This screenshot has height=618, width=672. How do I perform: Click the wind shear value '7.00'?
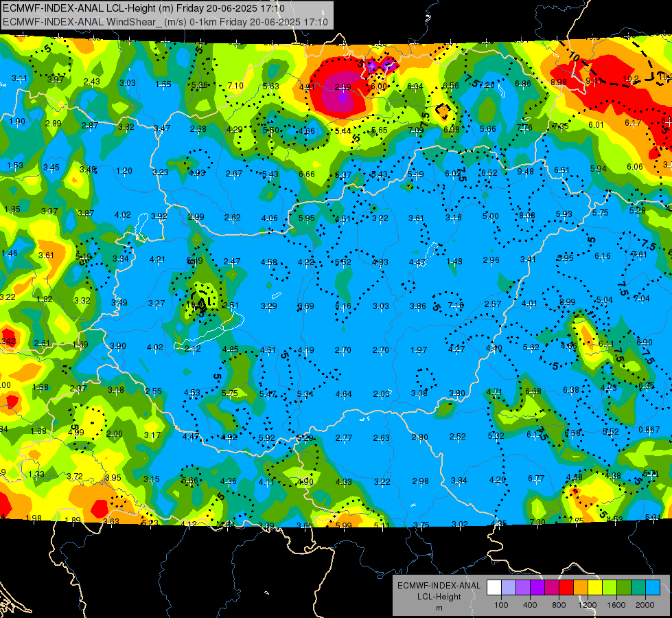click(537, 522)
